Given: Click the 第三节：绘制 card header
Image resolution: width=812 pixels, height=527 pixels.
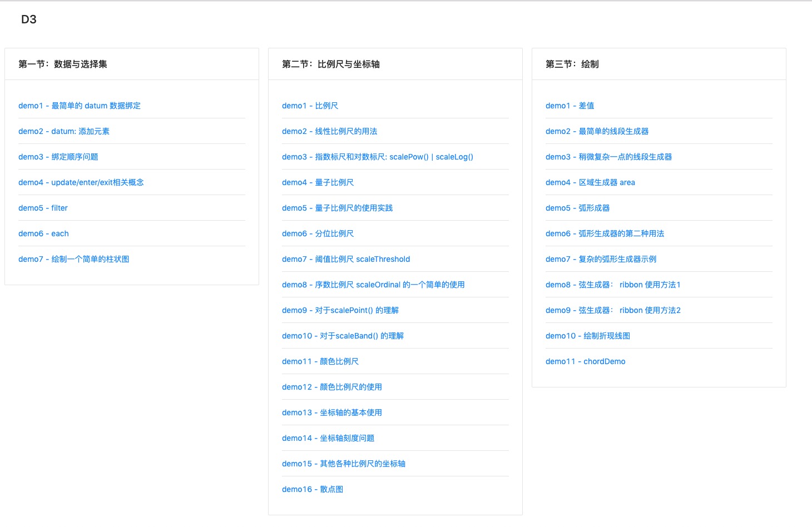Looking at the screenshot, I should [659, 64].
